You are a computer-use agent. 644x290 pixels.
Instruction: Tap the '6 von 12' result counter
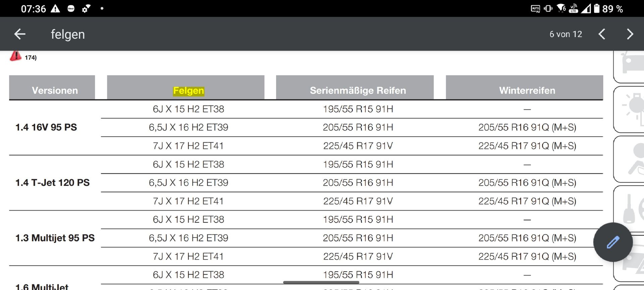point(566,34)
